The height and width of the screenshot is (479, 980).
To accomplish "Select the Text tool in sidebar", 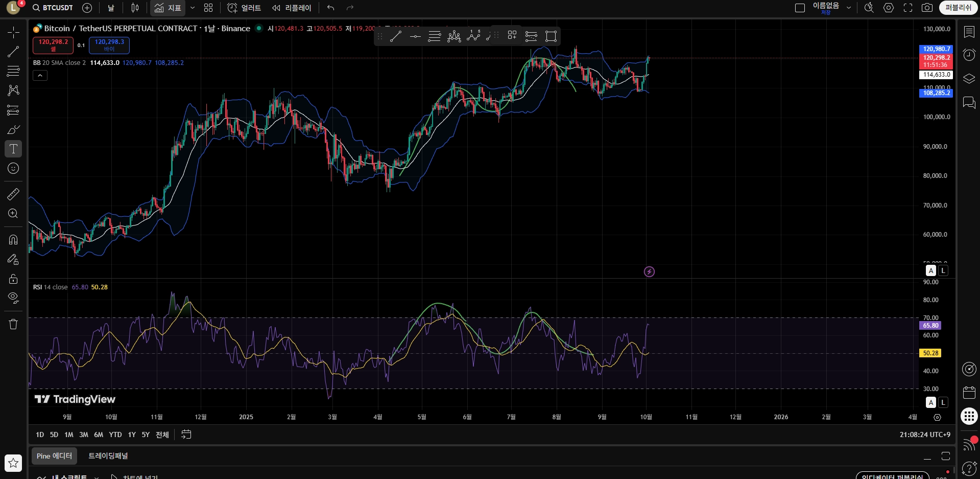I will (13, 149).
